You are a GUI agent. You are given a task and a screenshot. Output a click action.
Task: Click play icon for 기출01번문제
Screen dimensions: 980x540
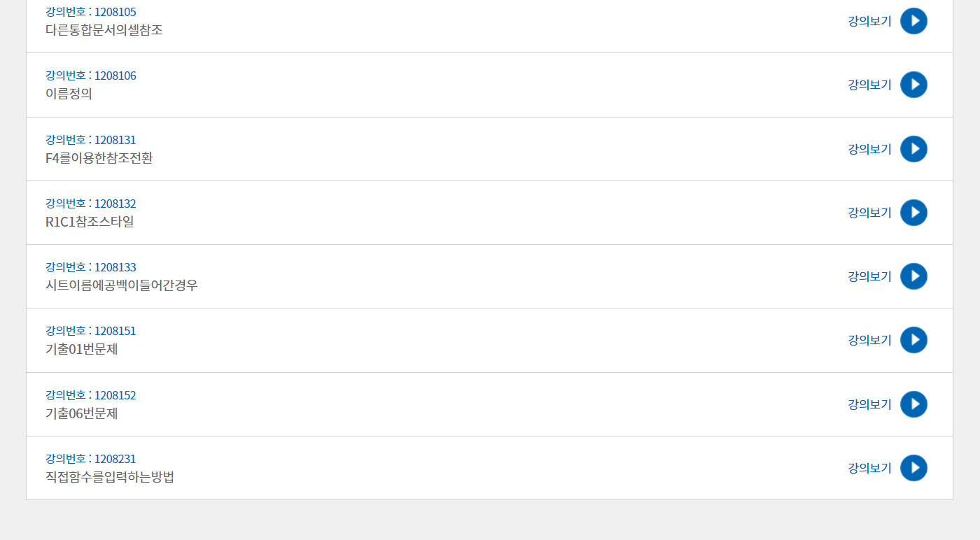pos(913,340)
